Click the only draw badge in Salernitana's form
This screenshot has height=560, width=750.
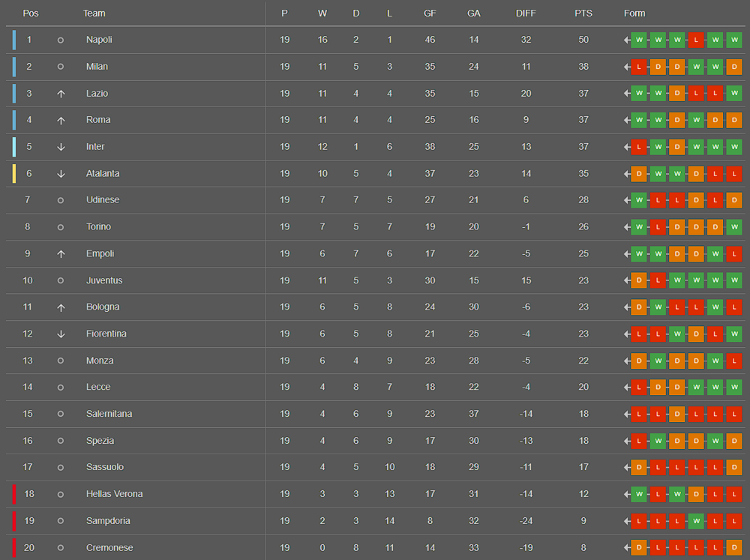click(677, 414)
